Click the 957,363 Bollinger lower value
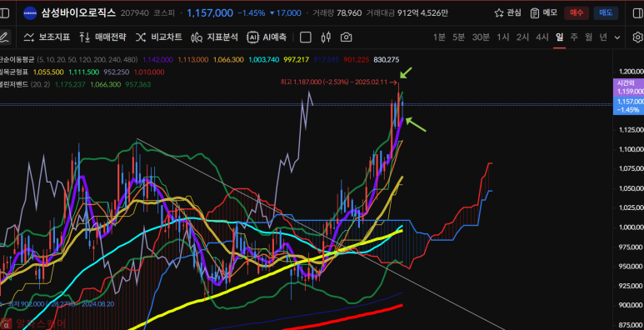This screenshot has height=330, width=644. (x=138, y=84)
